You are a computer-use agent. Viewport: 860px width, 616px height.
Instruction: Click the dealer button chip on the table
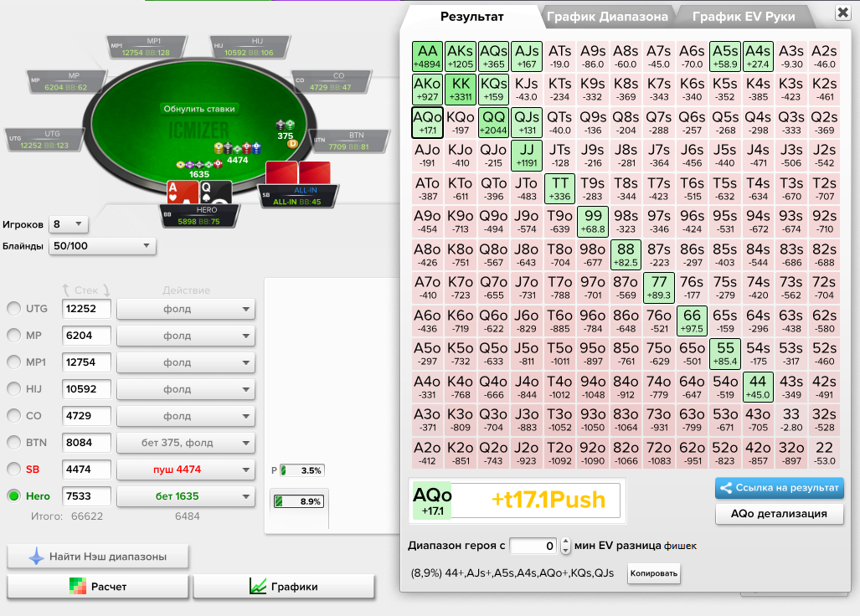292,143
